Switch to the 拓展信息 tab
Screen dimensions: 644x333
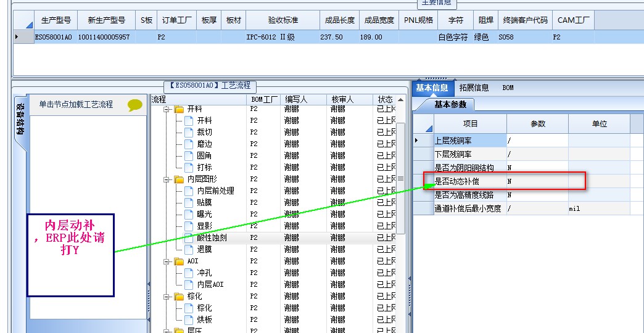click(474, 88)
